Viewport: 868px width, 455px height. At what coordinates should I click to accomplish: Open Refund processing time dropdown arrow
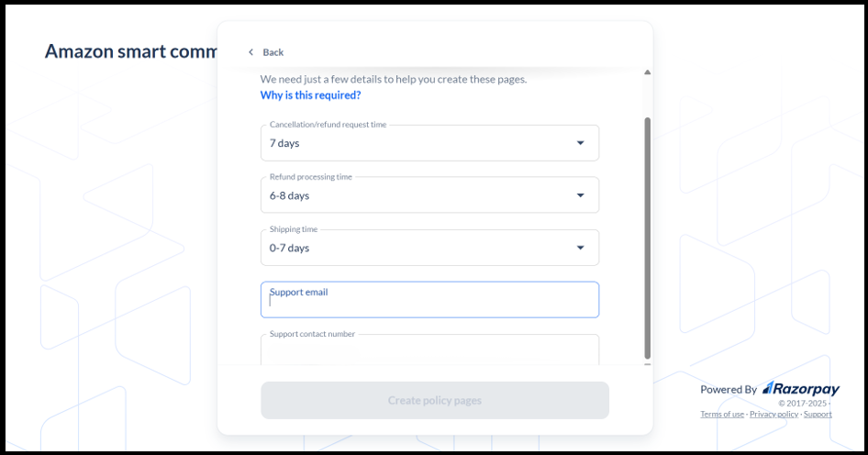tap(580, 195)
